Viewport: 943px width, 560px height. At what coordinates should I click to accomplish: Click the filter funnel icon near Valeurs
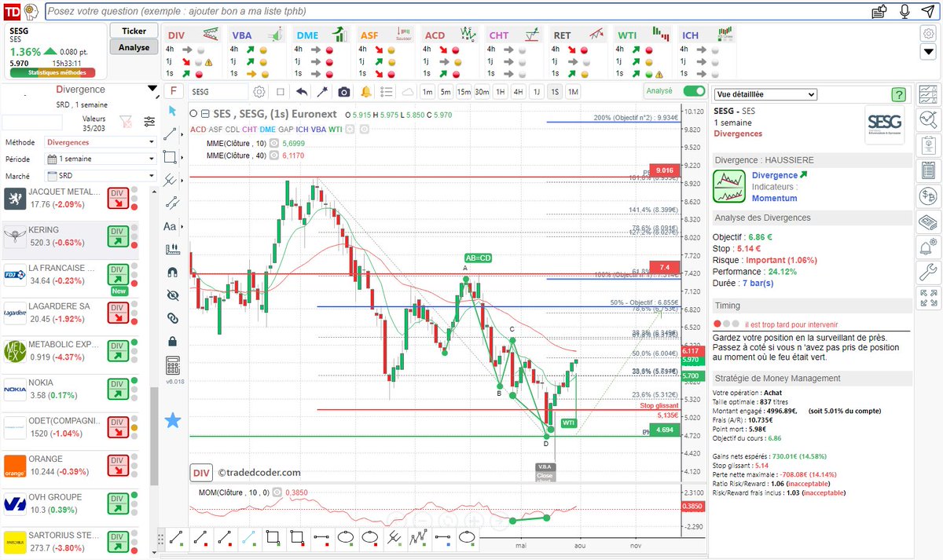125,122
